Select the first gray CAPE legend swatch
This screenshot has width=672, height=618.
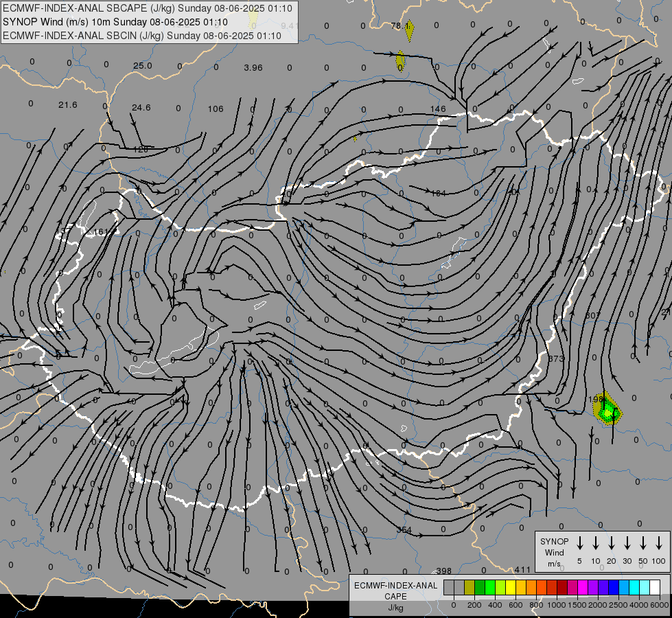click(x=449, y=587)
